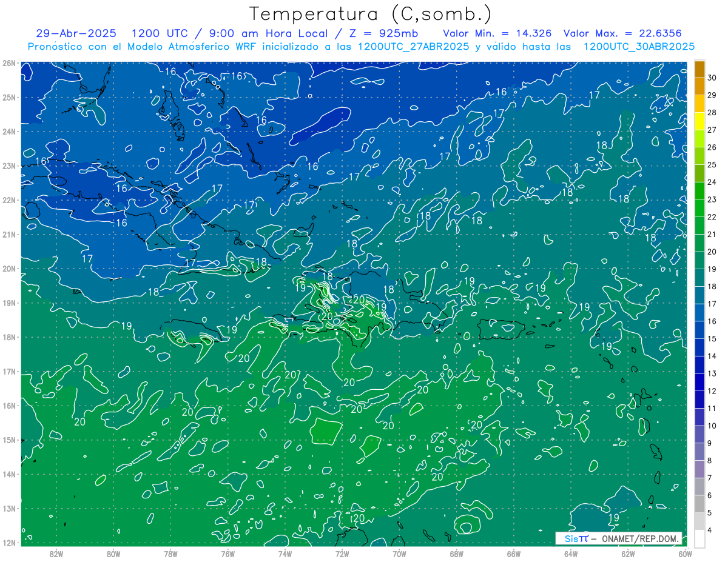The image size is (728, 562).
Task: Click the 1200UTC_30ABR2025 valid-until time text
Action: point(639,47)
